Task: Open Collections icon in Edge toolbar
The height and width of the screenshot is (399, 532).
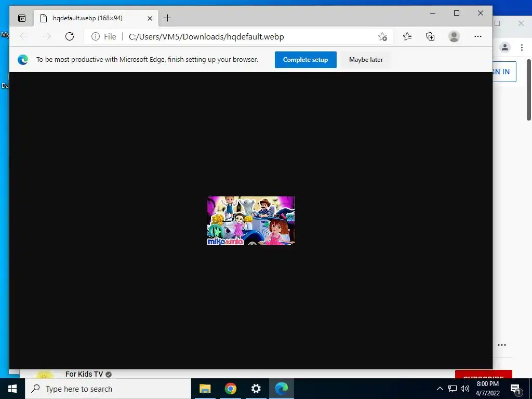Action: pyautogui.click(x=430, y=36)
